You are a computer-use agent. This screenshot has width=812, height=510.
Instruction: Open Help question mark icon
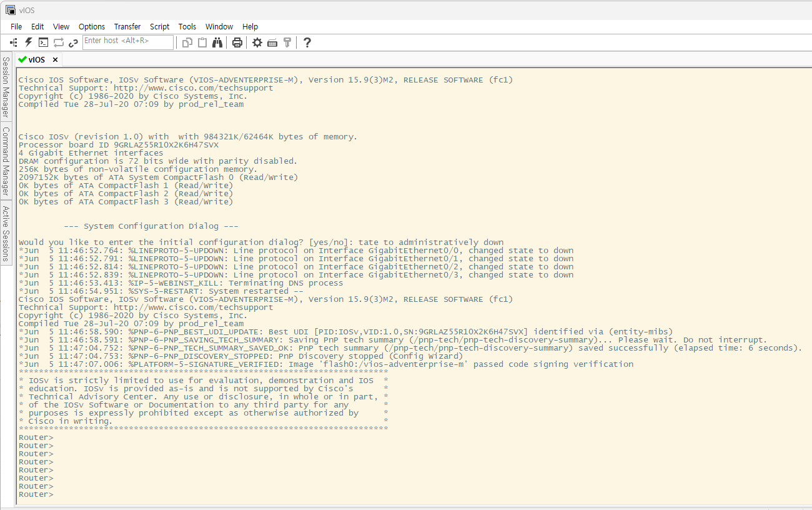307,42
